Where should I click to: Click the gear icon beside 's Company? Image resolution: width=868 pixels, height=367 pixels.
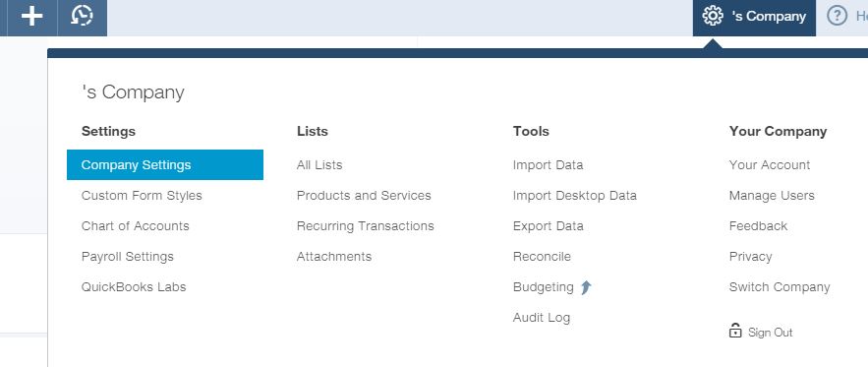pyautogui.click(x=713, y=16)
